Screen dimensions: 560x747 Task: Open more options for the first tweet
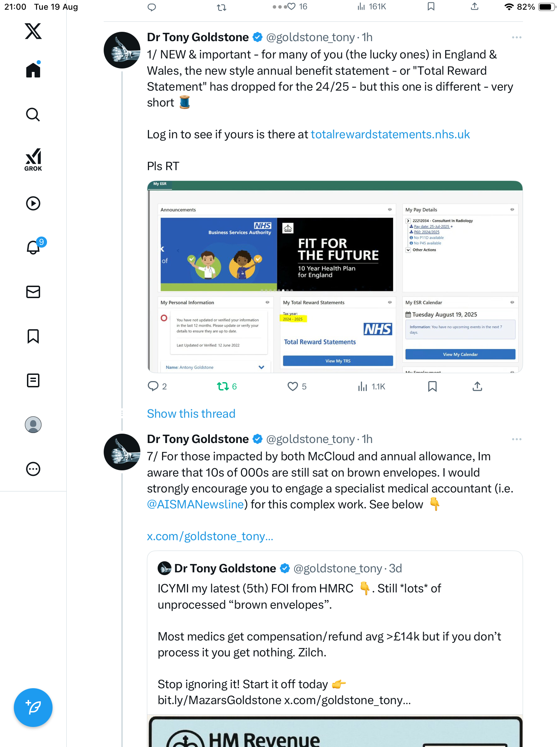click(516, 37)
